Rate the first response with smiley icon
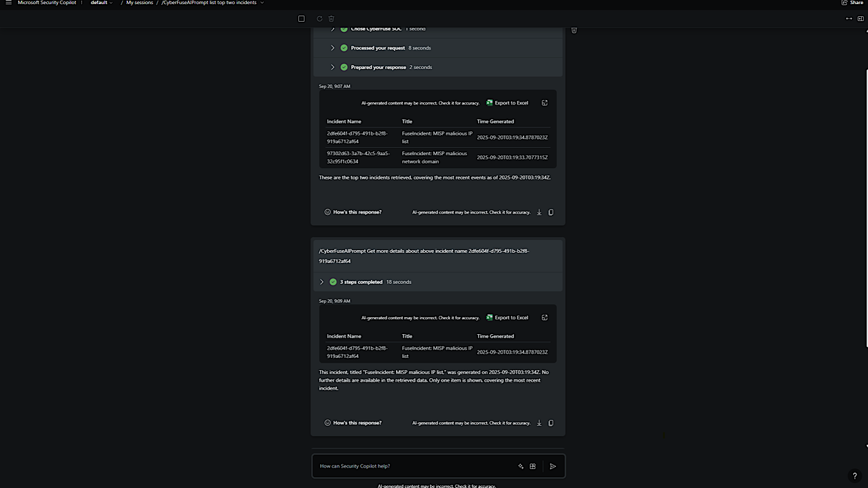The height and width of the screenshot is (488, 868). (328, 212)
